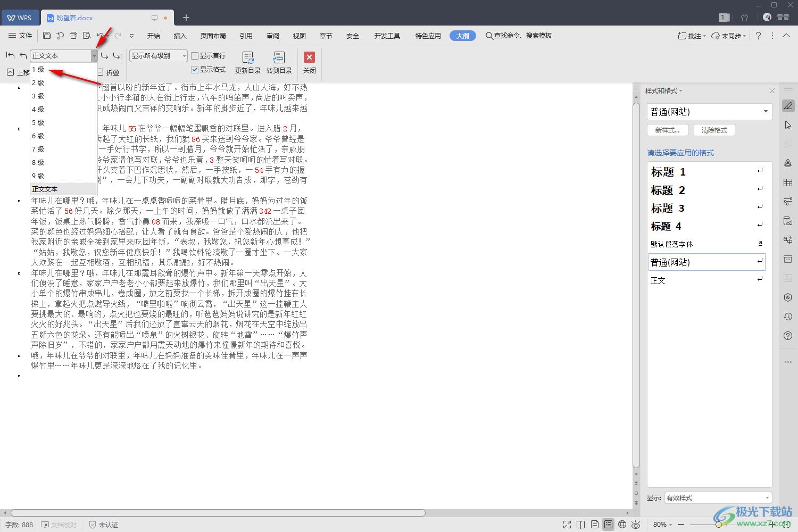The width and height of the screenshot is (798, 532).
Task: Switch to reading layout view icon
Action: [581, 525]
